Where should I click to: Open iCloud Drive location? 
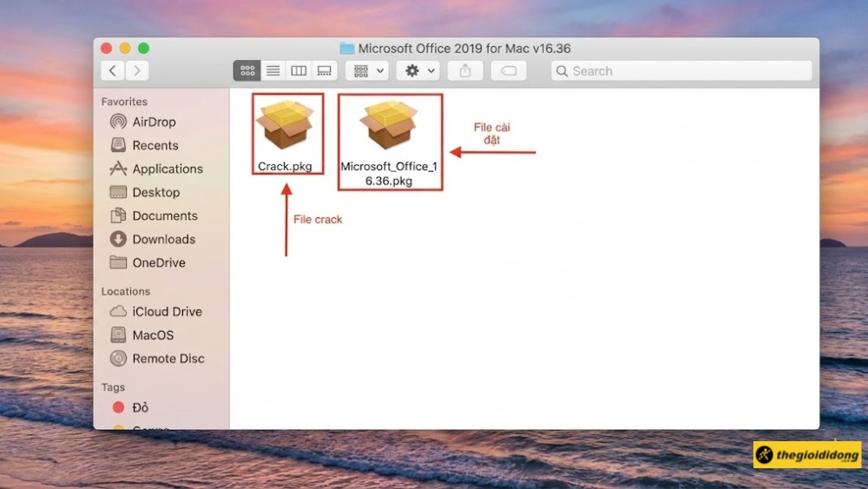tap(167, 312)
